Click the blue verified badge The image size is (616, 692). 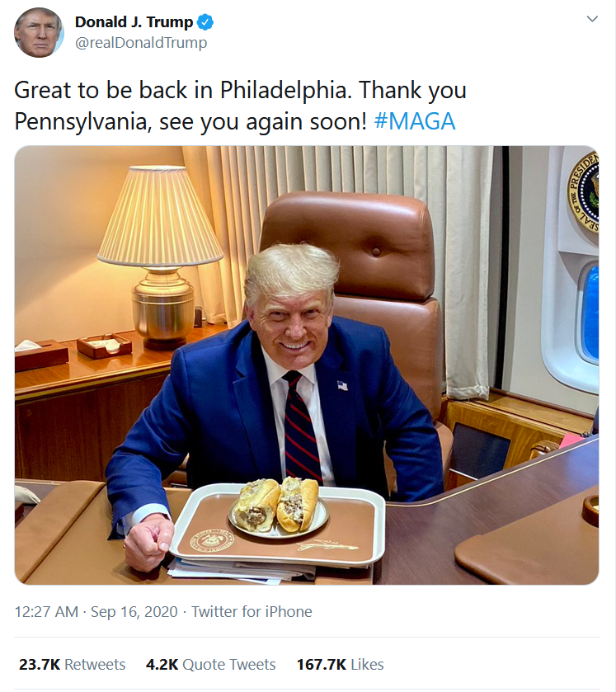pos(205,22)
